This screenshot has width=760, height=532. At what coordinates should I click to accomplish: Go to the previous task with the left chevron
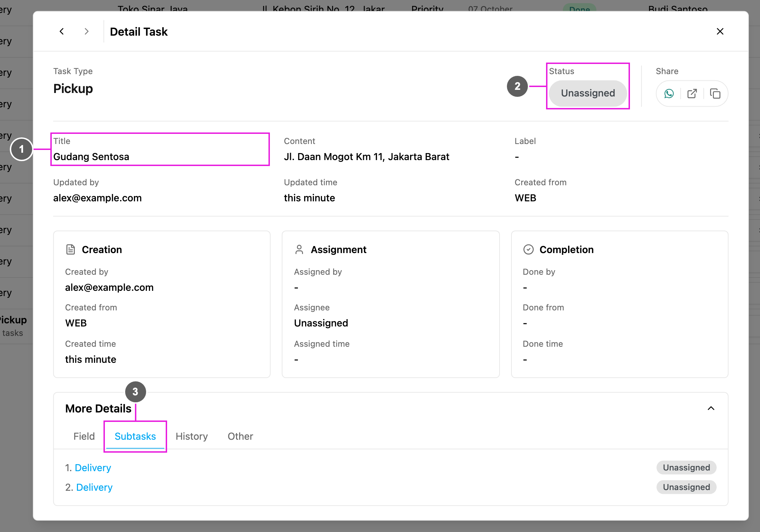tap(62, 31)
